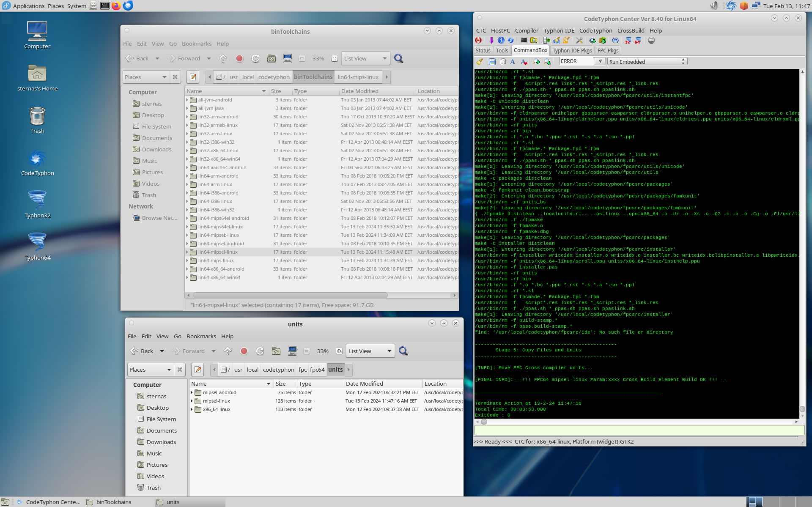Open the Typhon-IDE menu

[559, 30]
